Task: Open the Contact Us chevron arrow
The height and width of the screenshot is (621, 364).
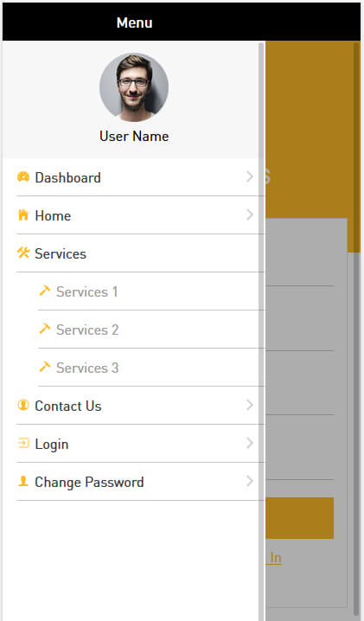Action: click(250, 405)
